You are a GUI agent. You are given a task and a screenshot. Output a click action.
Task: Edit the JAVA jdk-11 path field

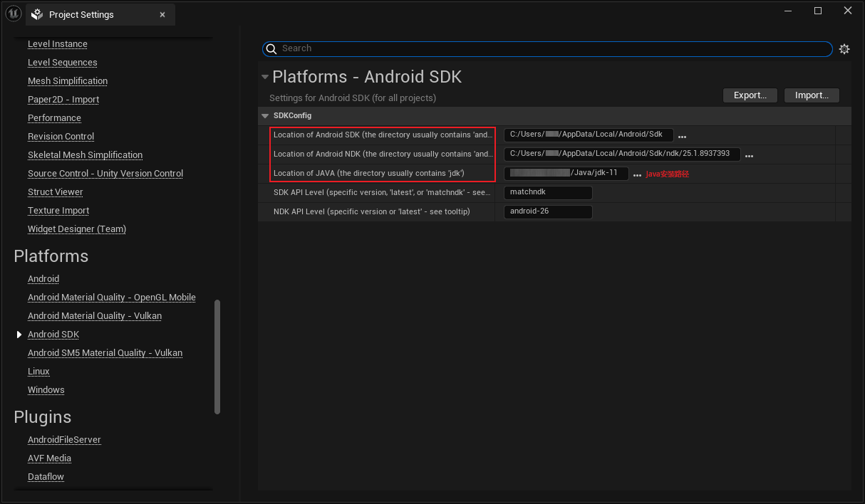(566, 174)
